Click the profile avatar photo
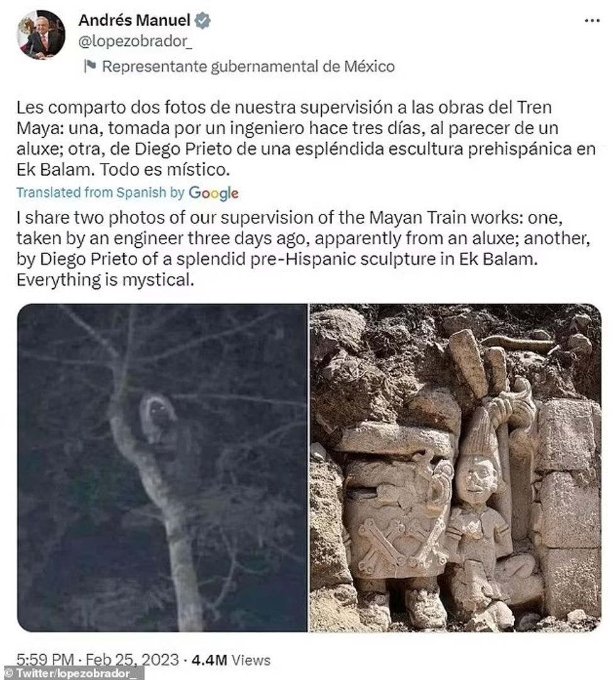This screenshot has width=616, height=680. 41,35
